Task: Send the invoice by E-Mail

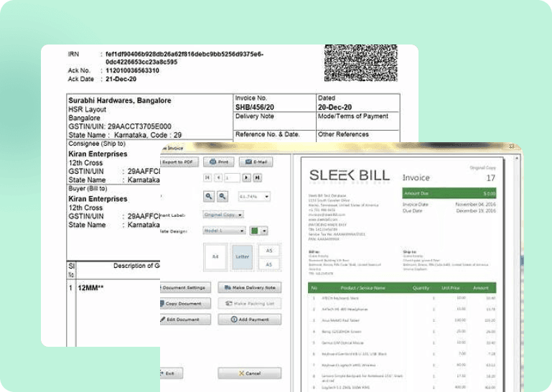Action: click(256, 162)
